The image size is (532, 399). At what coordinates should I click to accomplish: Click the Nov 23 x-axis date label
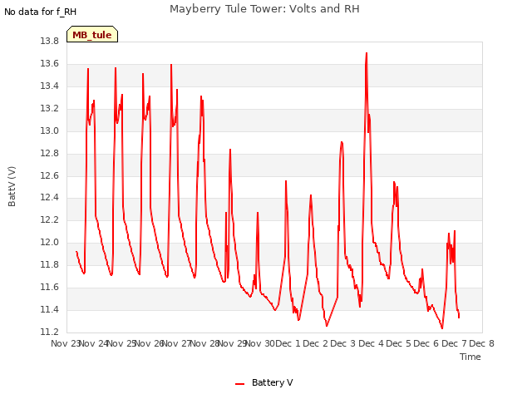65,343
